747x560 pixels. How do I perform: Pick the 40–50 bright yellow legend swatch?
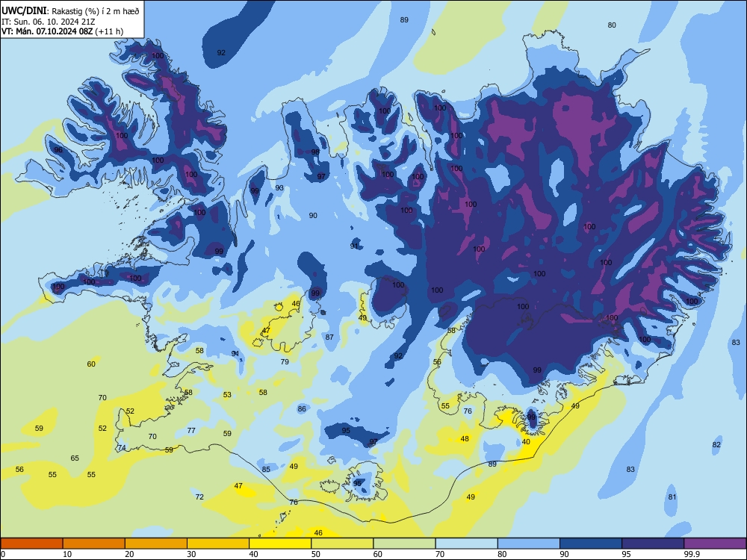click(280, 544)
